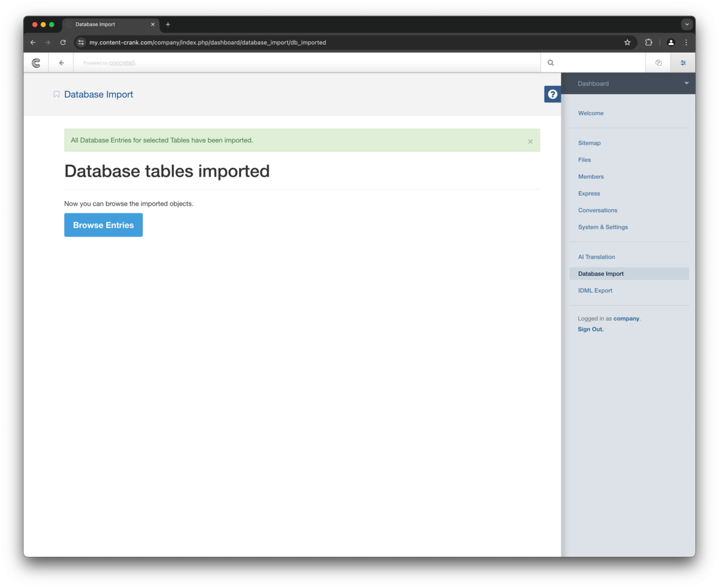Click the 'All Database Entries' success message text

[162, 140]
